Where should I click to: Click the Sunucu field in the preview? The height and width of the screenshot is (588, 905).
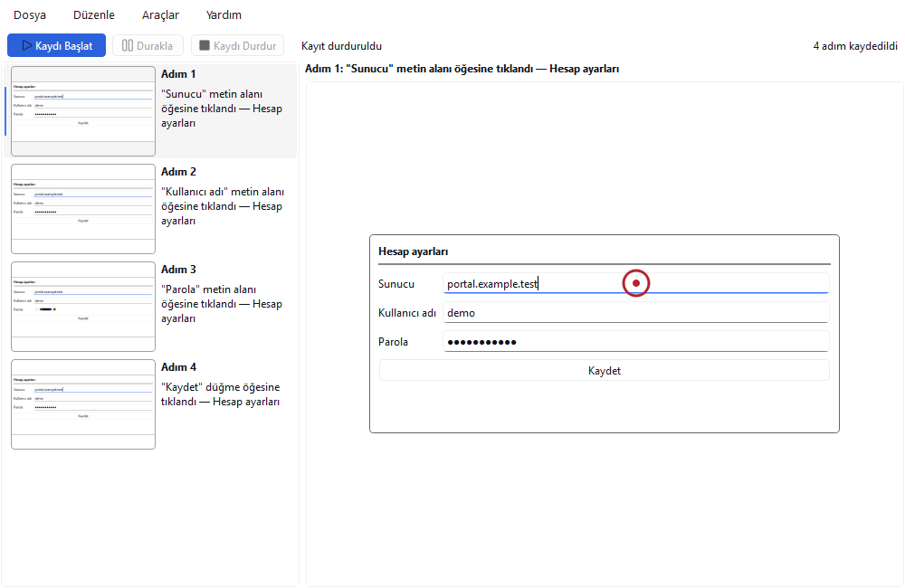pos(636,283)
